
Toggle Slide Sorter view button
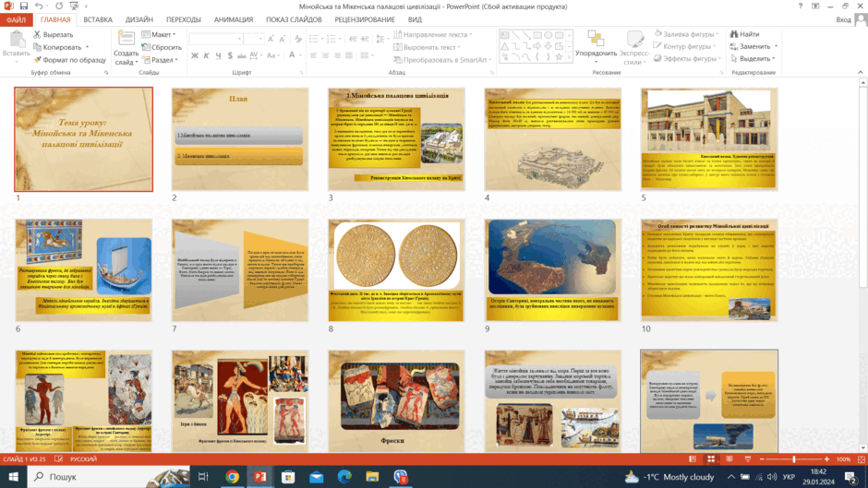[711, 459]
